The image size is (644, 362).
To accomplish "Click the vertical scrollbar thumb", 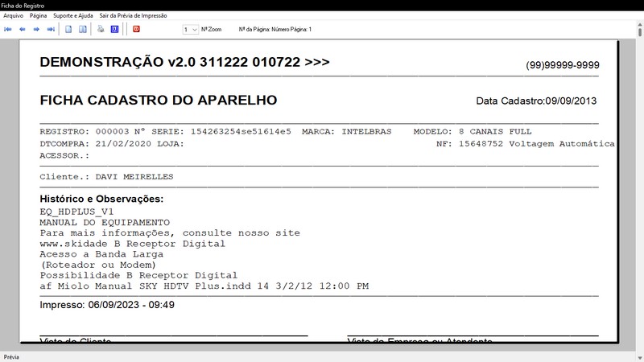I will click(x=640, y=31).
